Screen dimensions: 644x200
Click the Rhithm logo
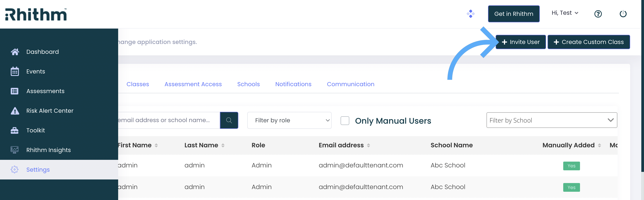pyautogui.click(x=36, y=14)
